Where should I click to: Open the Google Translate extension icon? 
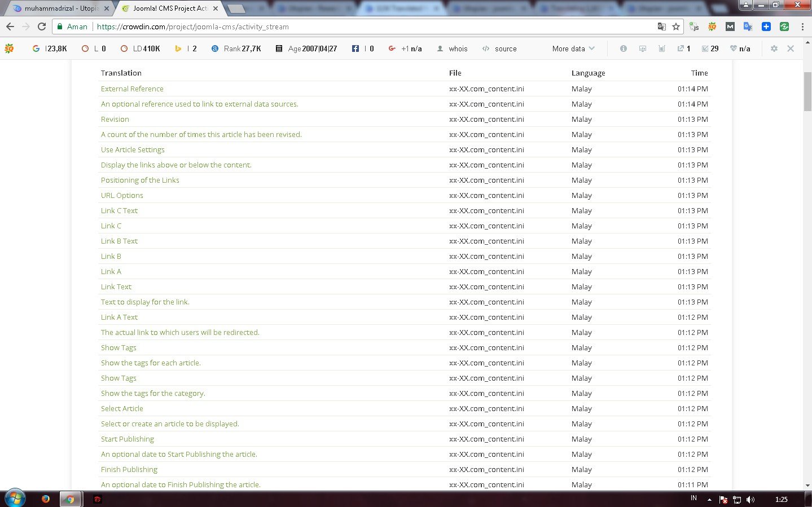pos(748,27)
